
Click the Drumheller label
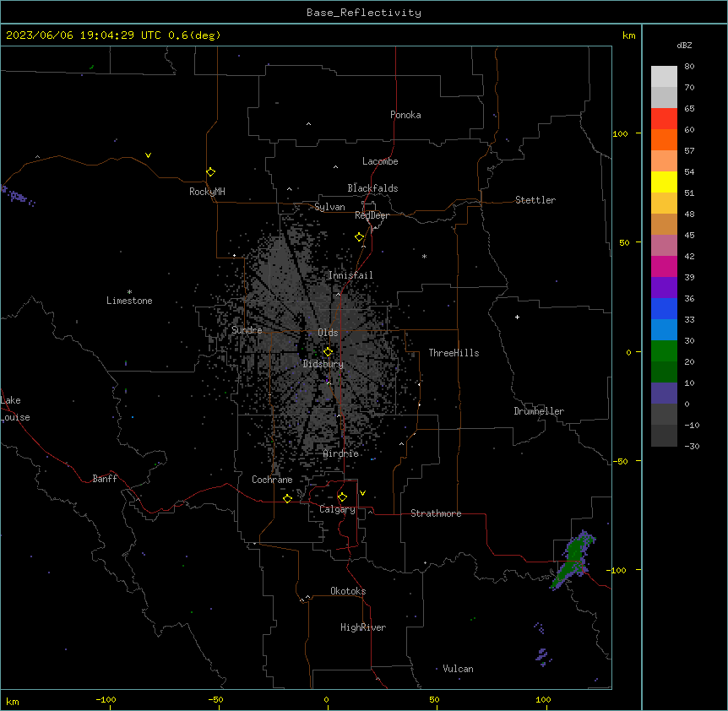pyautogui.click(x=539, y=411)
